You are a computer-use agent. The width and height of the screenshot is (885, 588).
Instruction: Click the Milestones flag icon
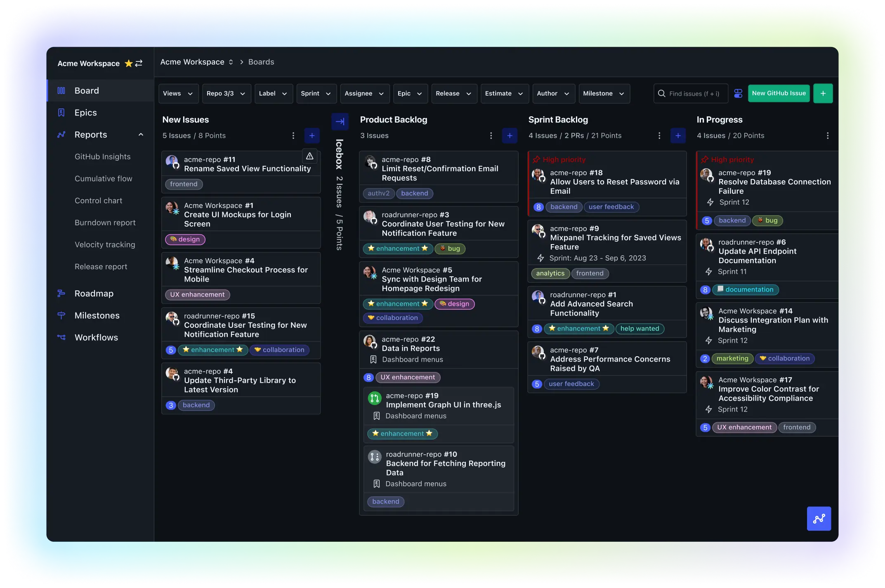click(62, 315)
